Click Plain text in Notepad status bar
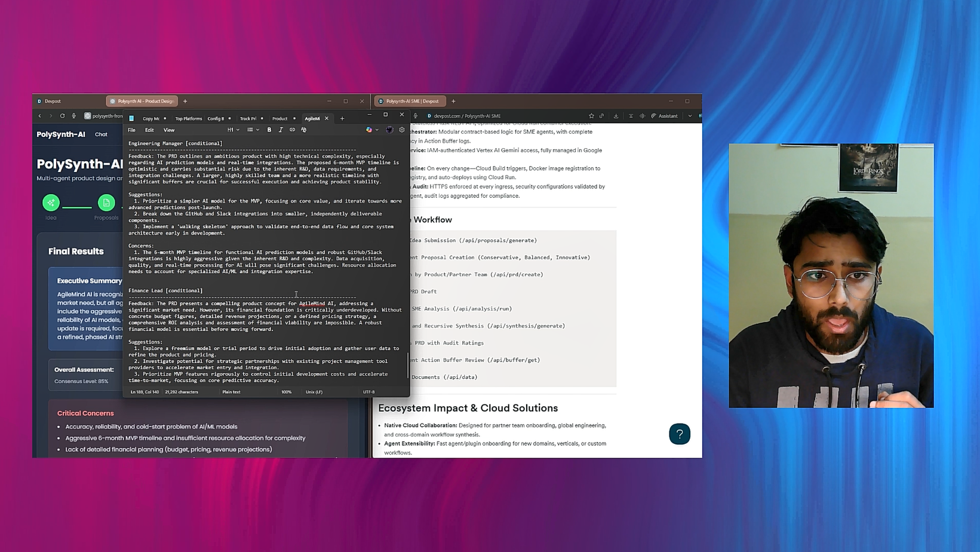The image size is (980, 552). coord(231,392)
